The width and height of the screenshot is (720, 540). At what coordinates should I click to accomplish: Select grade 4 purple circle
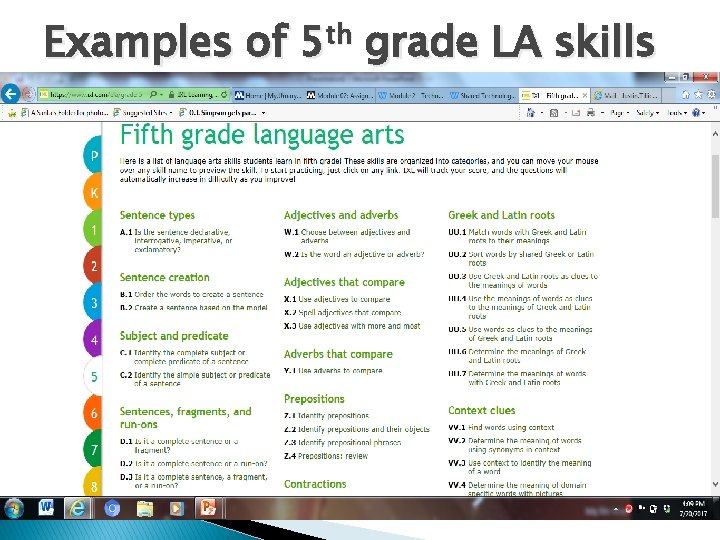(93, 340)
